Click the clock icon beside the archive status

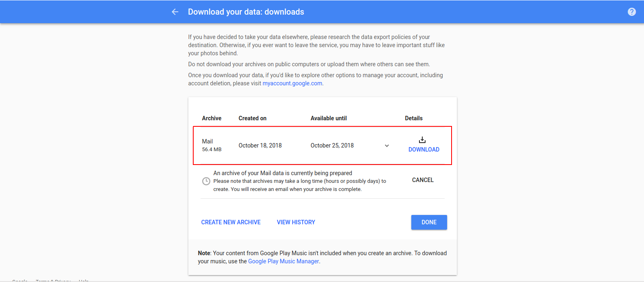tap(206, 181)
